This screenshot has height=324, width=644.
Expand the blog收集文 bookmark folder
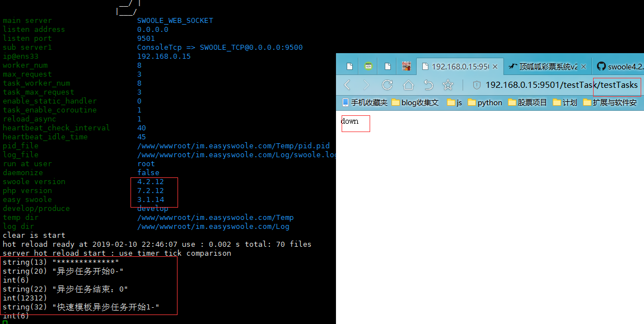pos(414,102)
